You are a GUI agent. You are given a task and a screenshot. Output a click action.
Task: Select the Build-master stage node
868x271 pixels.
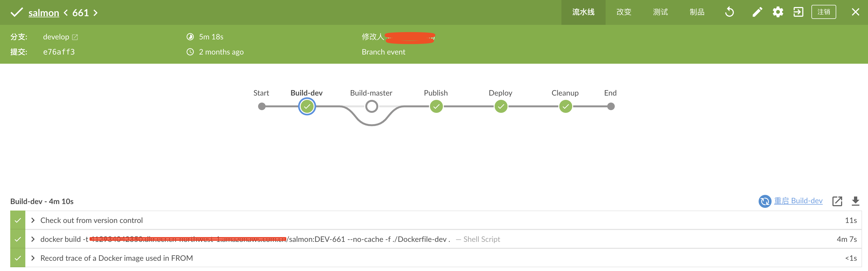click(x=371, y=107)
